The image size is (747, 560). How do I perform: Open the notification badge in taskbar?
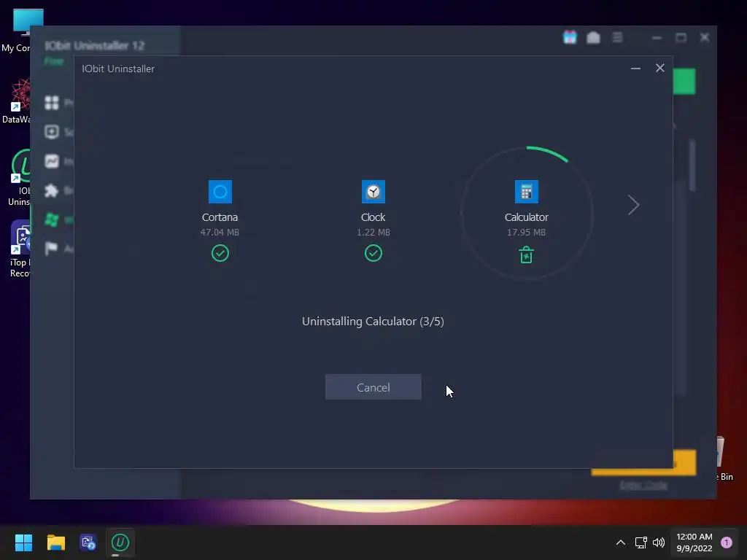coord(727,542)
